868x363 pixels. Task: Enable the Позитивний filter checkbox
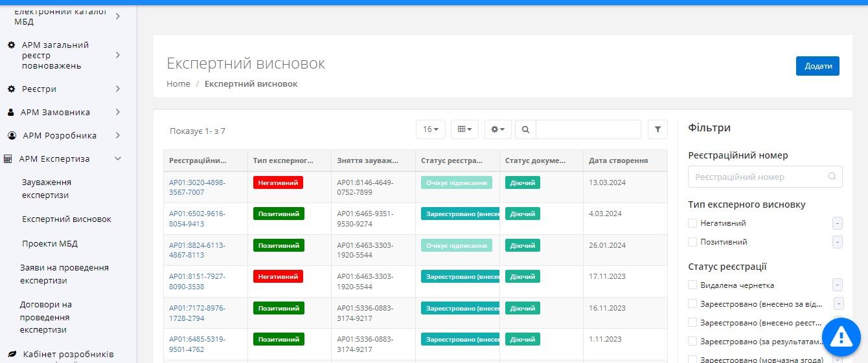tap(692, 242)
